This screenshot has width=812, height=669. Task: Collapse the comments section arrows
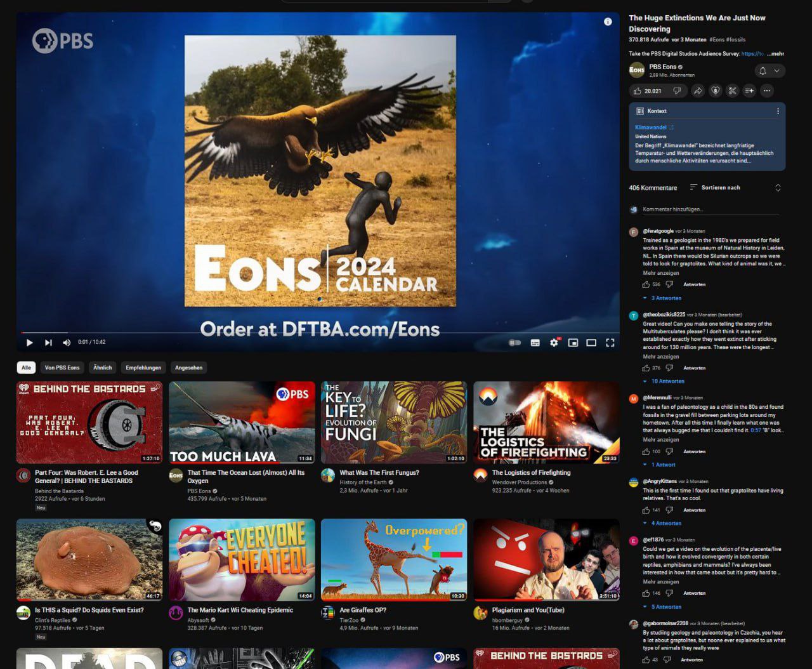click(778, 188)
